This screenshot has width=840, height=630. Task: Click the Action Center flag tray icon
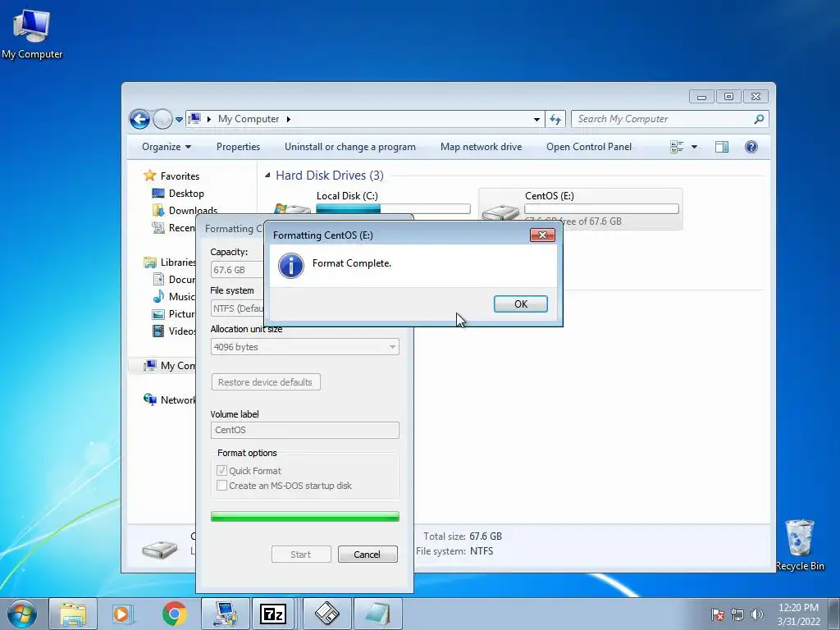(x=717, y=614)
